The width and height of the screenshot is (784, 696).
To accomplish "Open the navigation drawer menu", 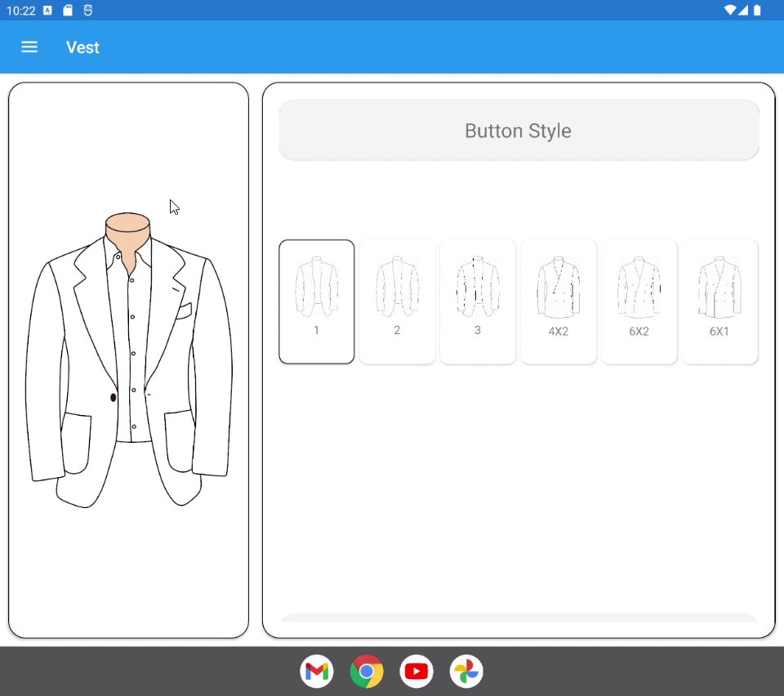I will [x=29, y=47].
